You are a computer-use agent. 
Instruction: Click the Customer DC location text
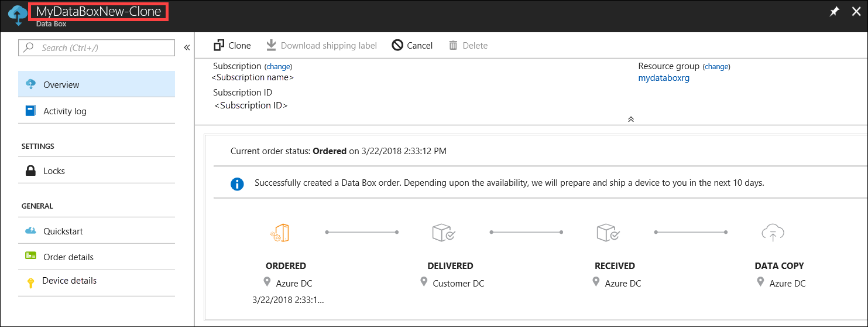(x=458, y=284)
